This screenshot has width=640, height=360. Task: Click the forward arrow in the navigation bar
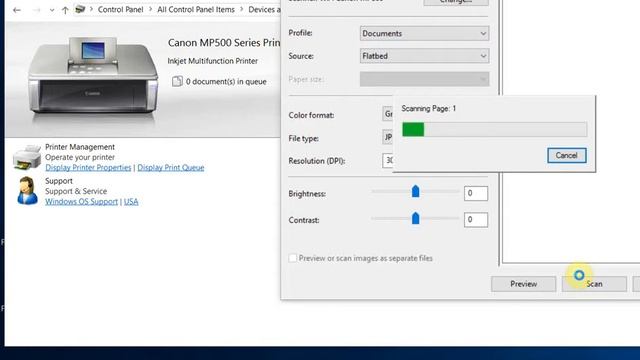[36, 10]
